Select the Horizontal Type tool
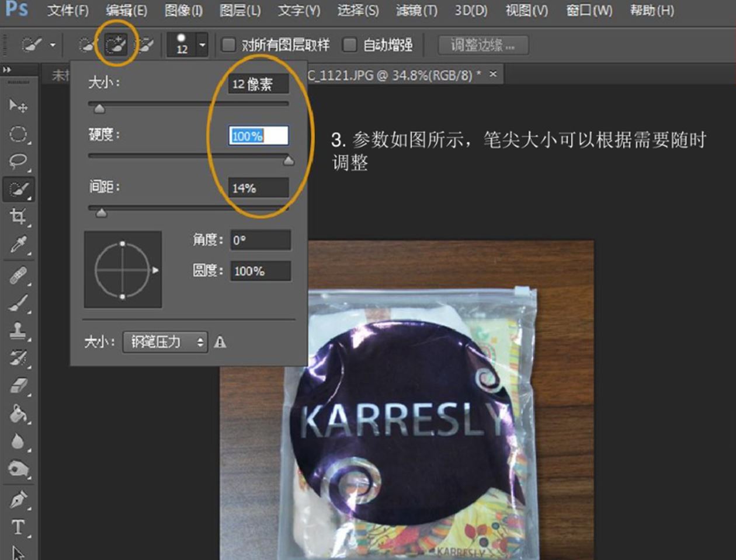Viewport: 736px width, 560px height. point(18,527)
